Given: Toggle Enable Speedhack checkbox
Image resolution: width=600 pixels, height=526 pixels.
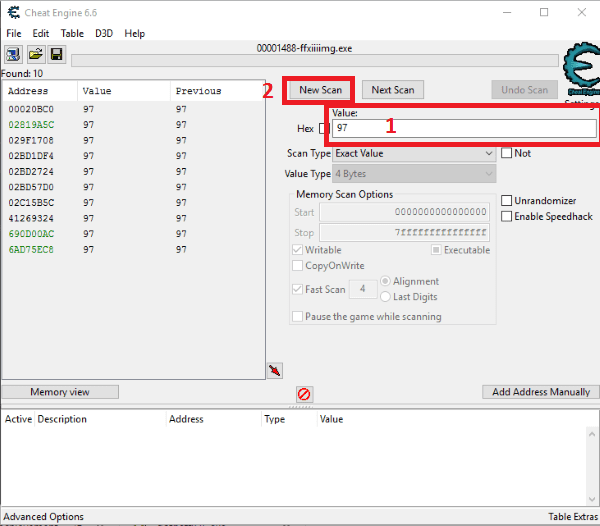Looking at the screenshot, I should point(506,217).
